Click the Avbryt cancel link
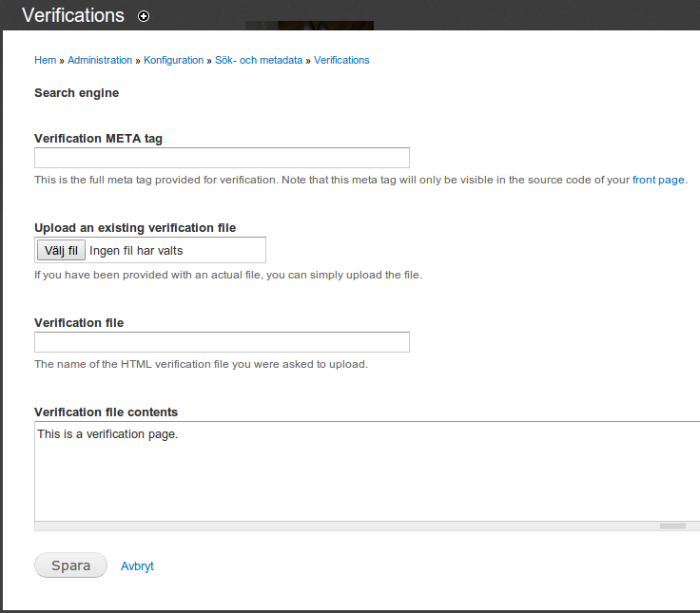The height and width of the screenshot is (613, 700). coord(137,566)
